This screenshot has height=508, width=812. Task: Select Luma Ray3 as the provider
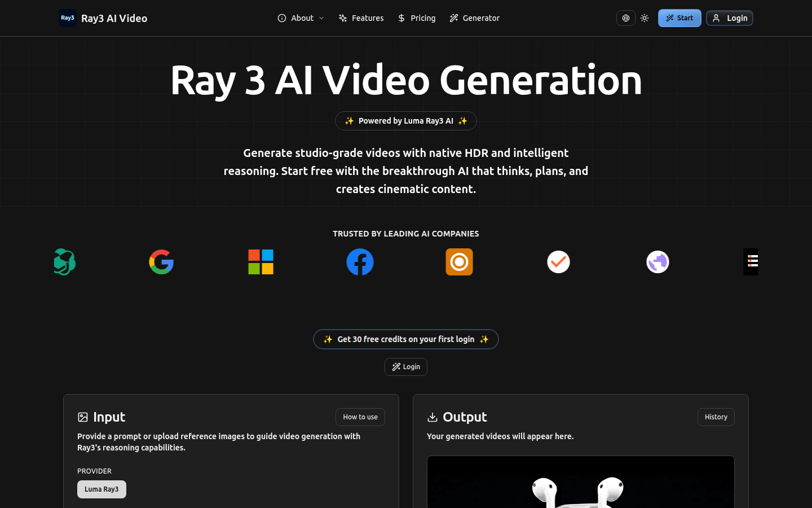101,489
